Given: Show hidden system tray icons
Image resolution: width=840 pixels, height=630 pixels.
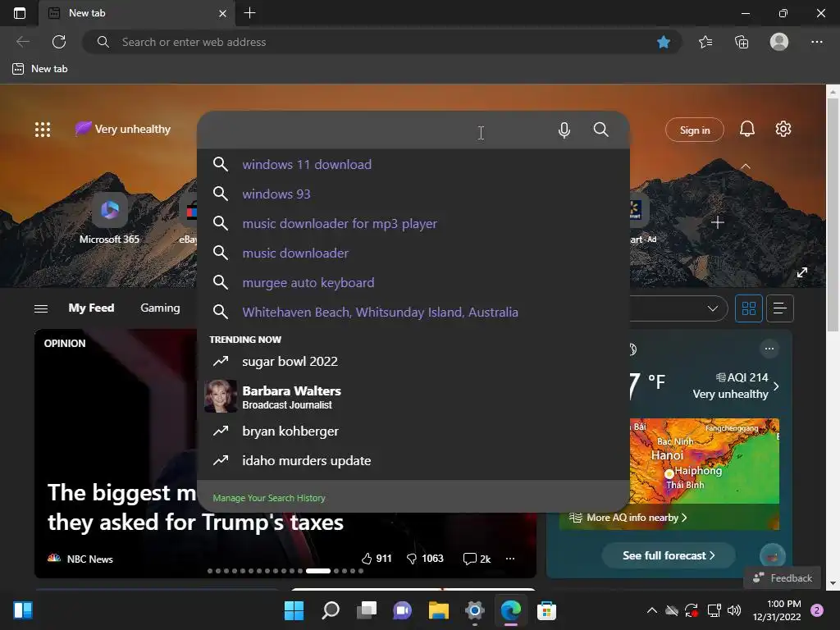Looking at the screenshot, I should (x=651, y=610).
